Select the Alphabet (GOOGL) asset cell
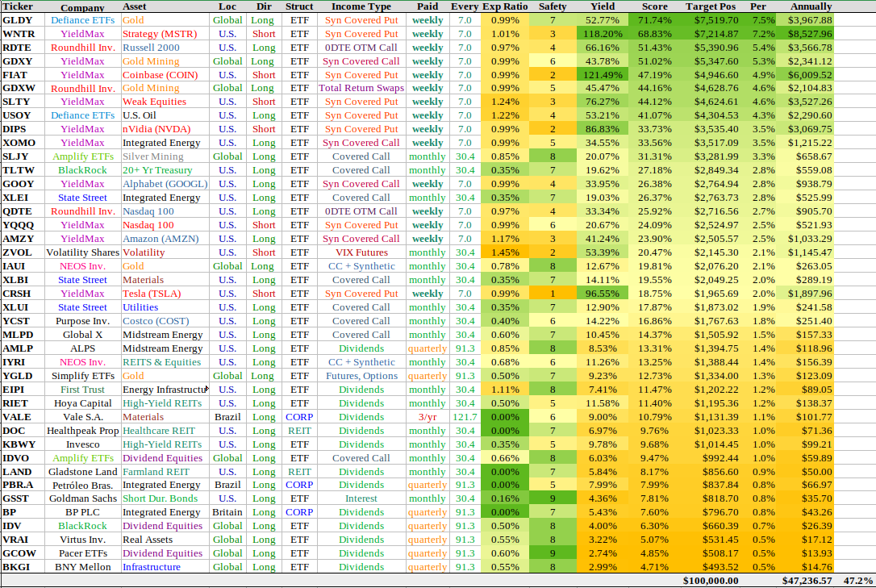 tap(165, 184)
